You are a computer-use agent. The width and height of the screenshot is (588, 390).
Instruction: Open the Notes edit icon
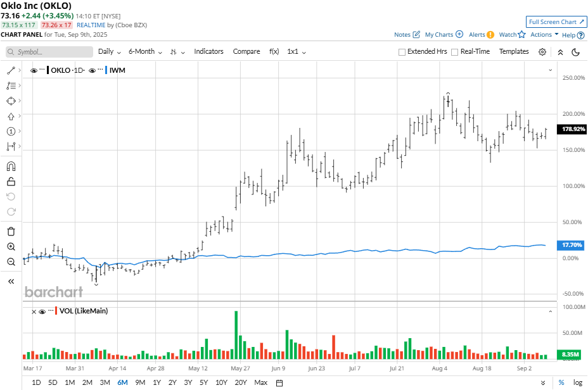click(416, 34)
